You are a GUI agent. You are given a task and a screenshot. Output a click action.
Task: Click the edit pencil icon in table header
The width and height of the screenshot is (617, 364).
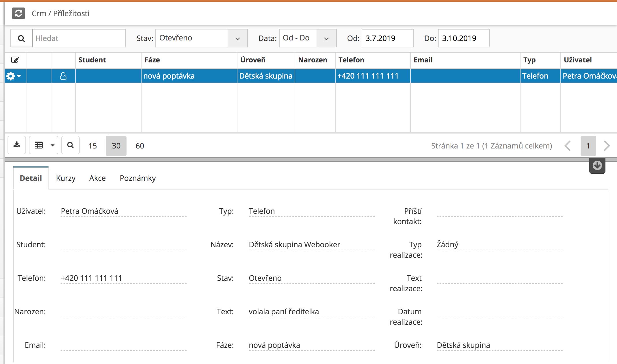tap(15, 60)
